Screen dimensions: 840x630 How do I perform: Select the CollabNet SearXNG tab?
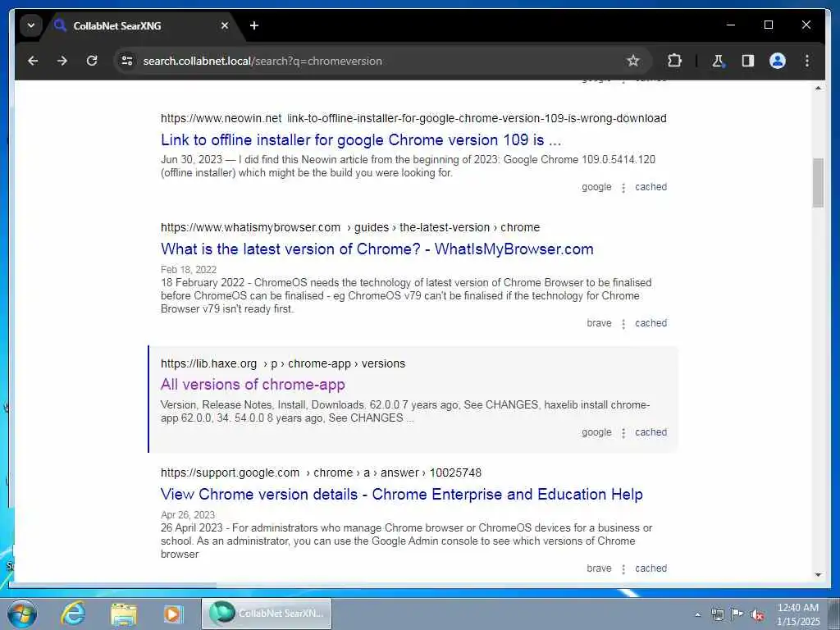click(x=142, y=25)
